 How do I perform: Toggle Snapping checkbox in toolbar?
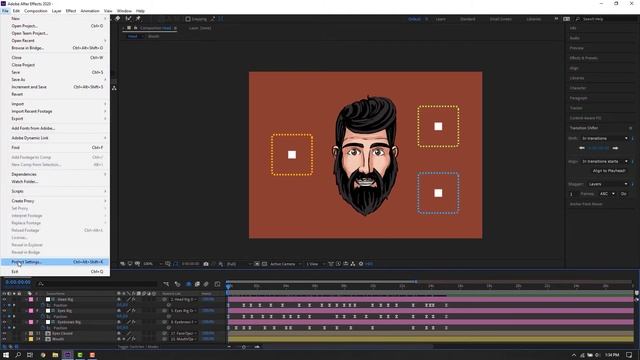(188, 19)
